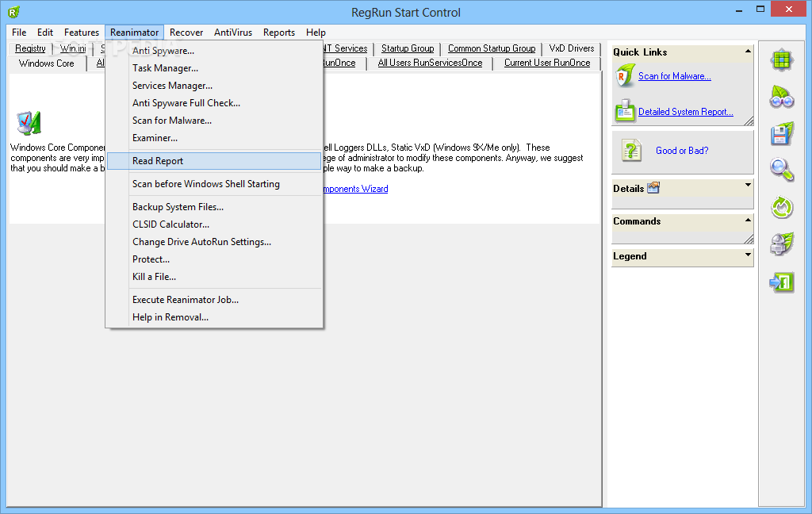This screenshot has height=514, width=812.
Task: Open the All Users RunServicesOnce tab
Action: [430, 63]
